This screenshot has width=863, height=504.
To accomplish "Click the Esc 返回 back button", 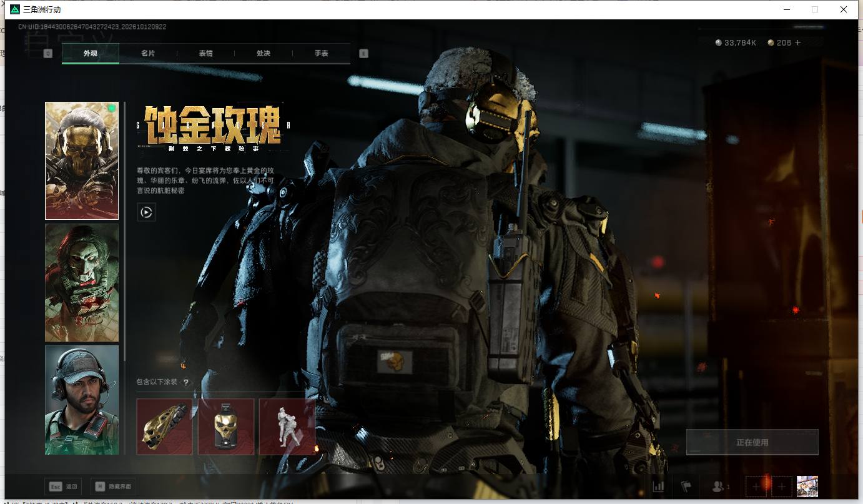I will [63, 487].
